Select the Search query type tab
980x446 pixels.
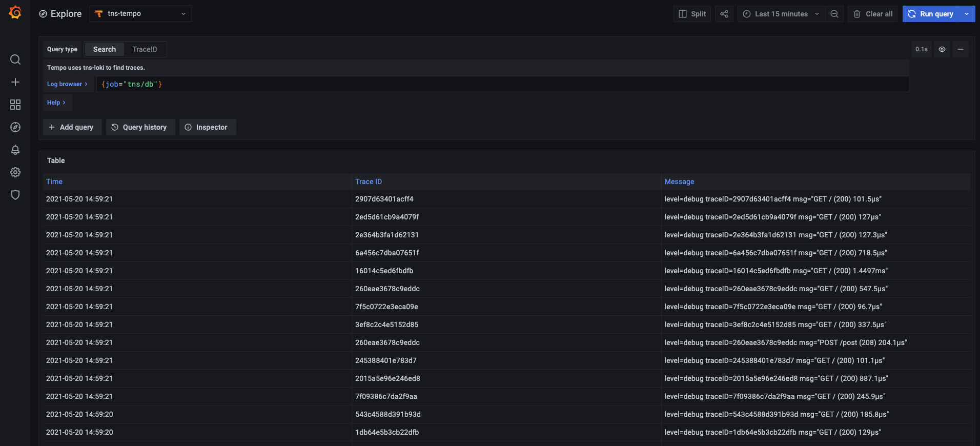[105, 49]
